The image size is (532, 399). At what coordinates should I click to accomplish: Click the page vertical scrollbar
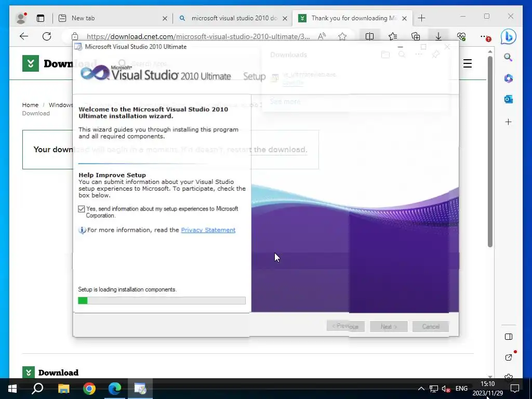tap(490, 151)
